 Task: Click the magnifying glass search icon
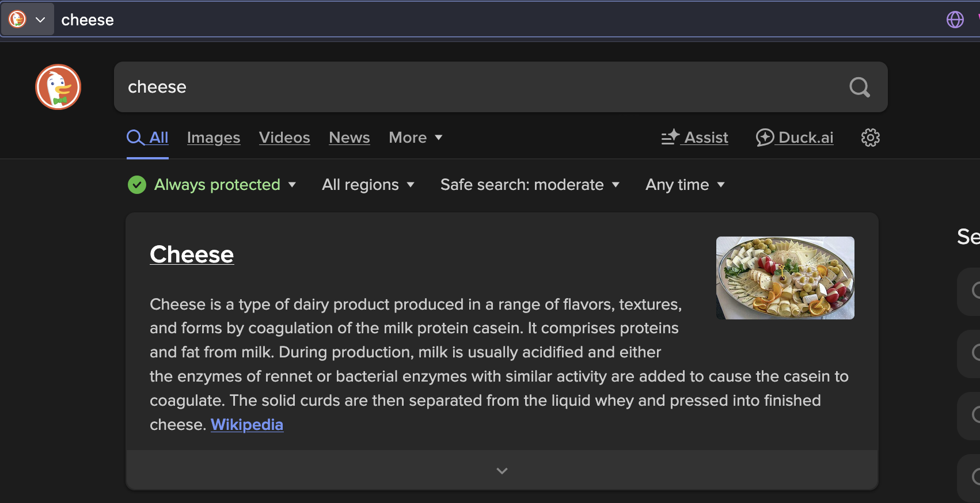pos(860,87)
